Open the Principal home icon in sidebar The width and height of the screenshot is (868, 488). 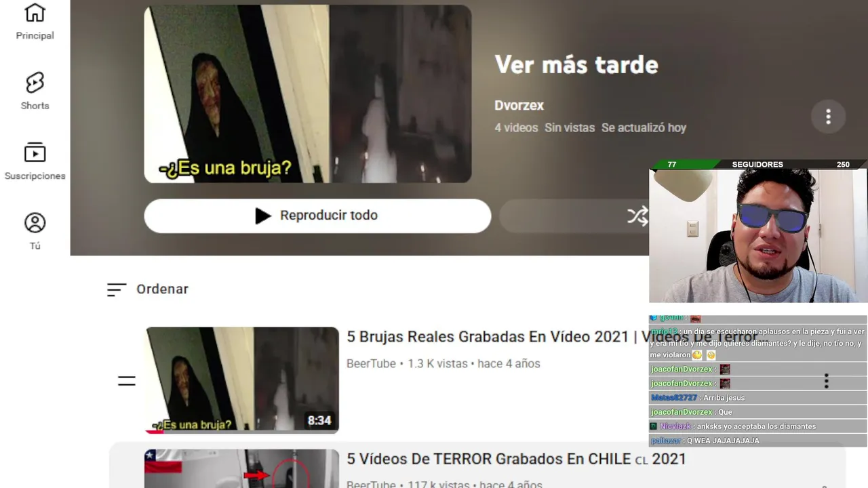tap(35, 13)
